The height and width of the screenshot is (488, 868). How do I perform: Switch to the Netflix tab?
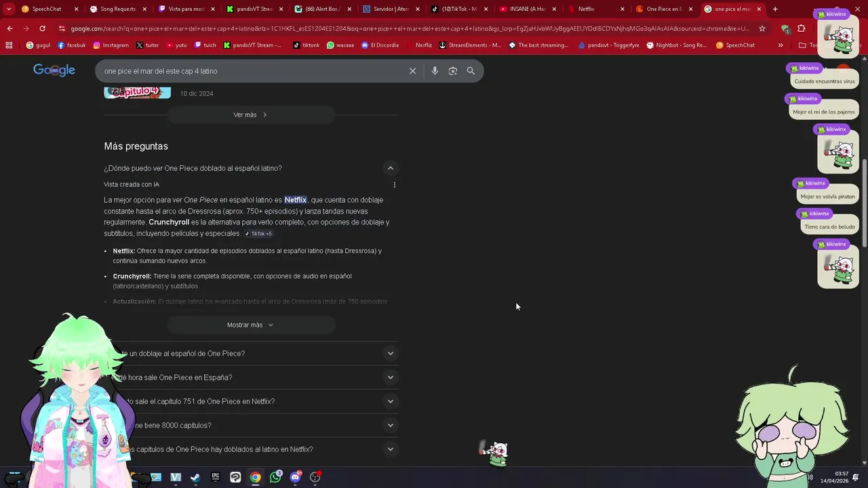click(595, 9)
